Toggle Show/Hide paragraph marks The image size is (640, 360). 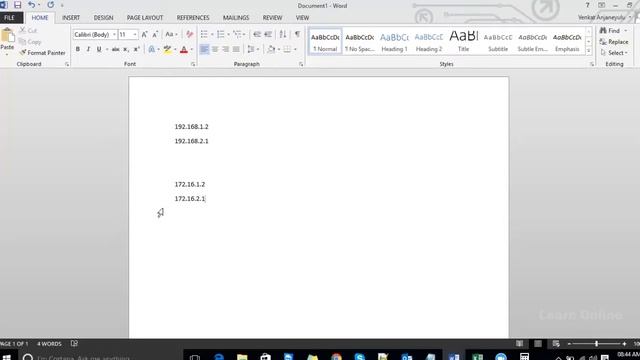coord(298,35)
